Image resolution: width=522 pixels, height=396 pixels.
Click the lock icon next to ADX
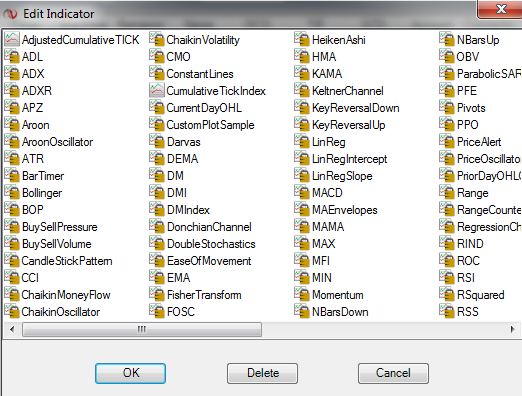tap(12, 73)
